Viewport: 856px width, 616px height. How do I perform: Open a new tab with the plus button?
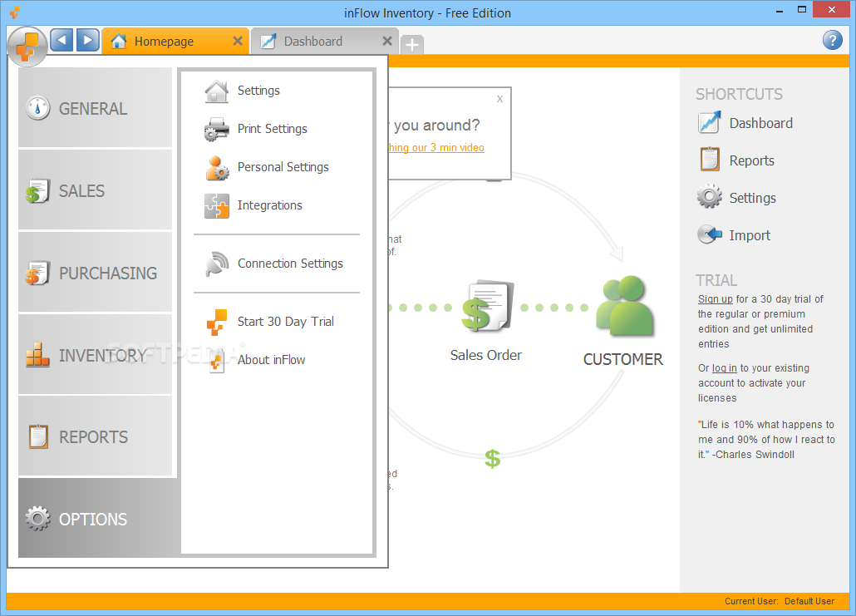coord(412,44)
